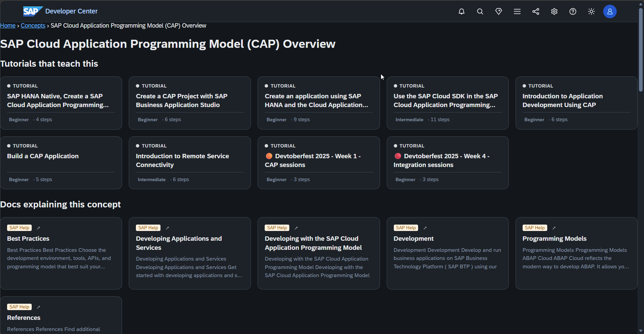The height and width of the screenshot is (334, 644).
Task: Click external link arrow on Developing Applications and Services card
Action: (167, 228)
